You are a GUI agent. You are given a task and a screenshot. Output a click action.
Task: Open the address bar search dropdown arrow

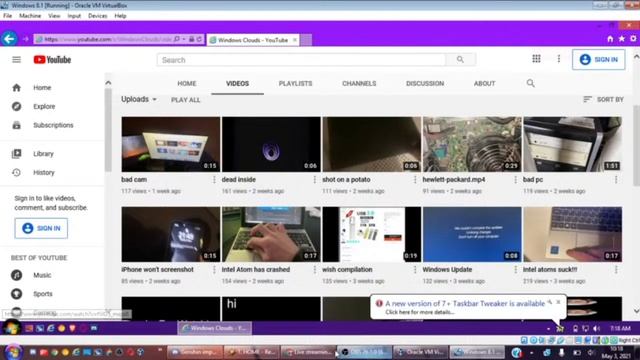184,39
